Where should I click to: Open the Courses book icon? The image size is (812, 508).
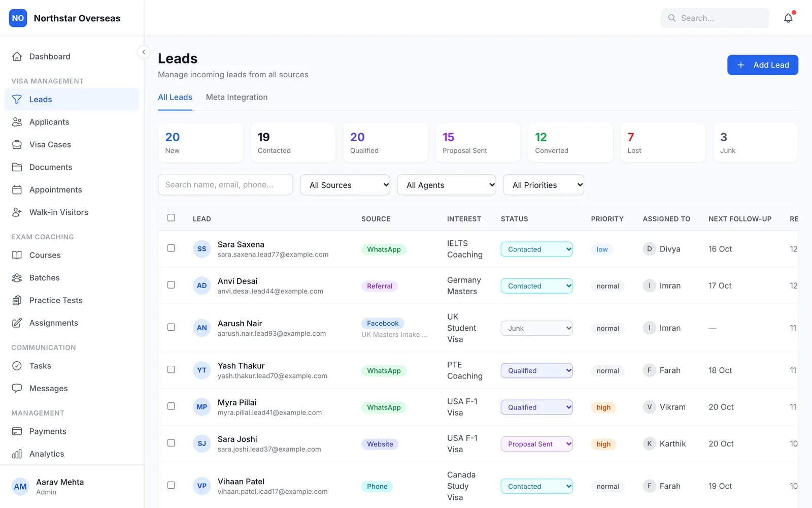17,255
